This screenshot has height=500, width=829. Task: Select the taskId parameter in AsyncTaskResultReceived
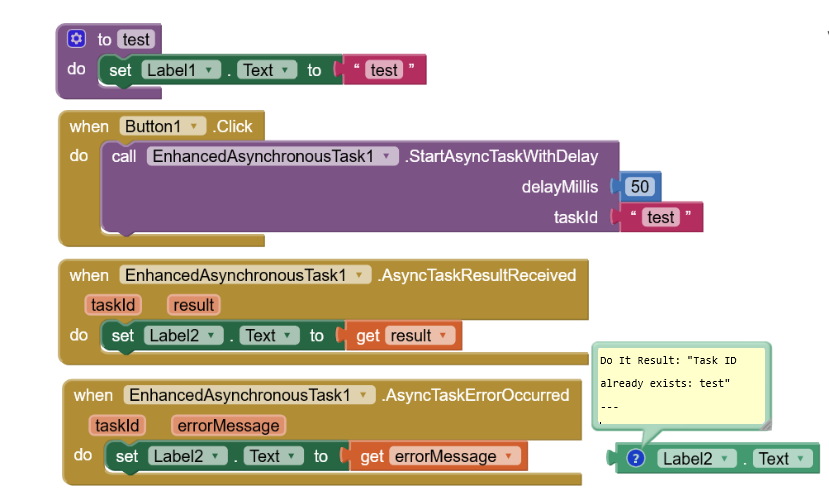[113, 305]
